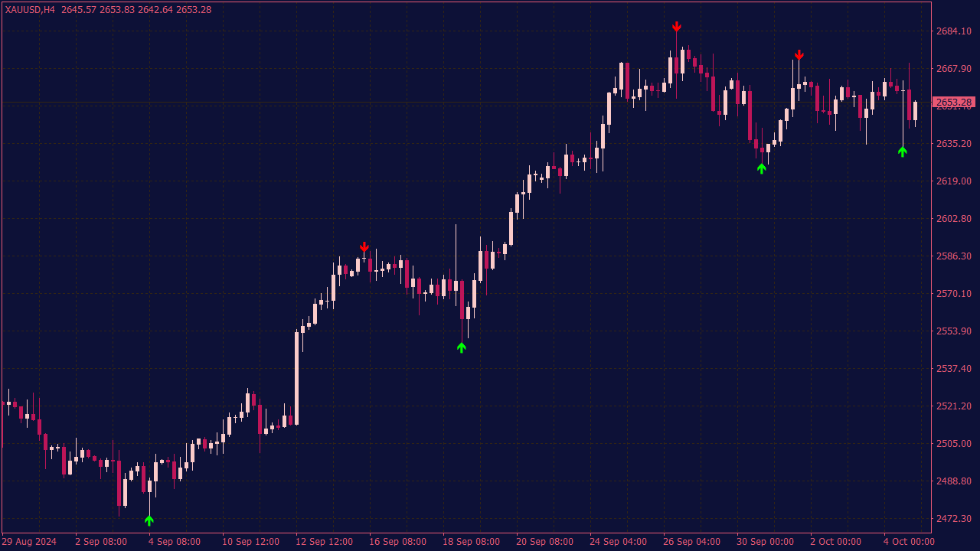Viewport: 980px width, 551px height.
Task: Click the red down arrow near 2667.90
Action: click(x=799, y=55)
